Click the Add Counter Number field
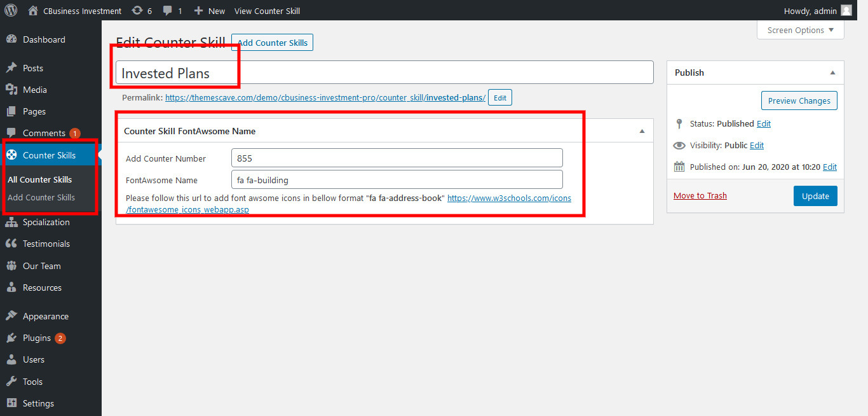 pos(397,158)
